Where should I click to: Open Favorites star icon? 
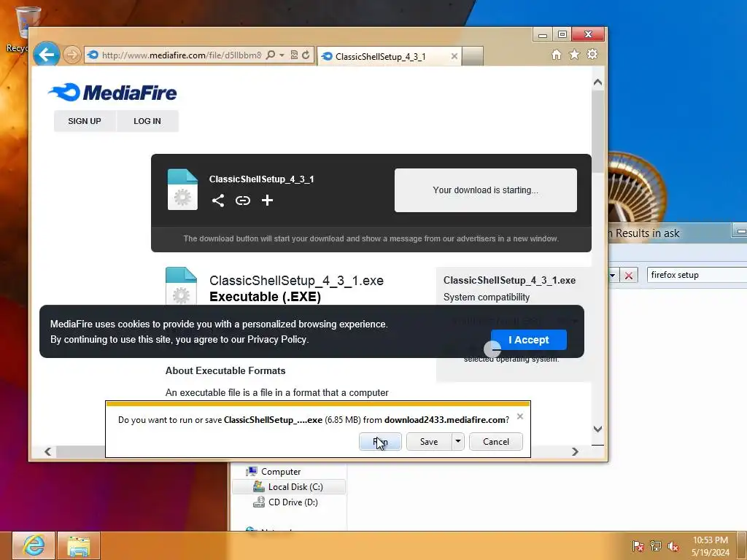pos(575,55)
